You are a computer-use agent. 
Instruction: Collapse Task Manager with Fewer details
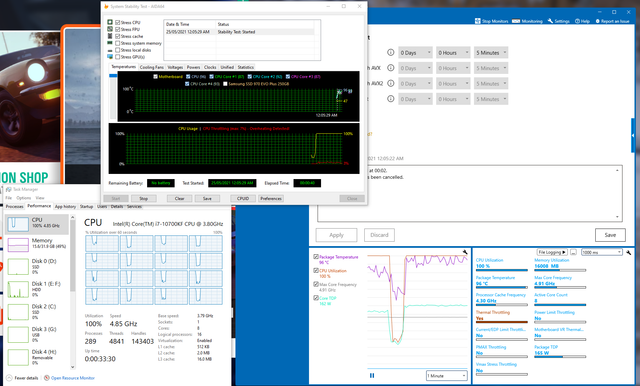tap(23, 378)
